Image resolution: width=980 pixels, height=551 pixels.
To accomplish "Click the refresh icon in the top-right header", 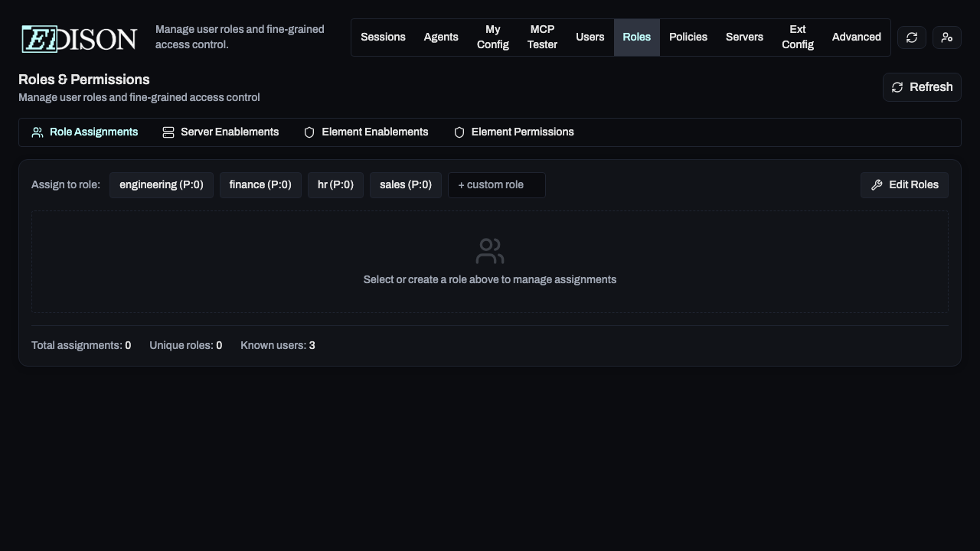I will [911, 37].
